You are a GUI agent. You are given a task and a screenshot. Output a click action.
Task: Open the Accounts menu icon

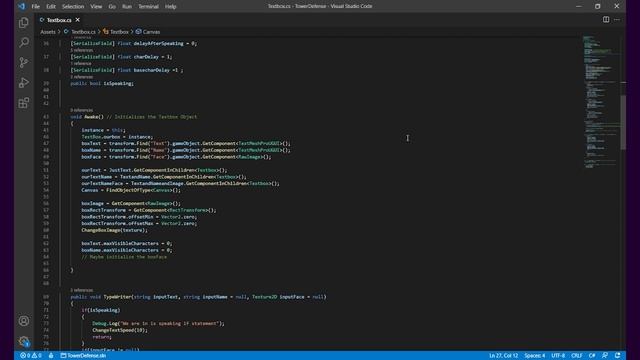[24, 321]
